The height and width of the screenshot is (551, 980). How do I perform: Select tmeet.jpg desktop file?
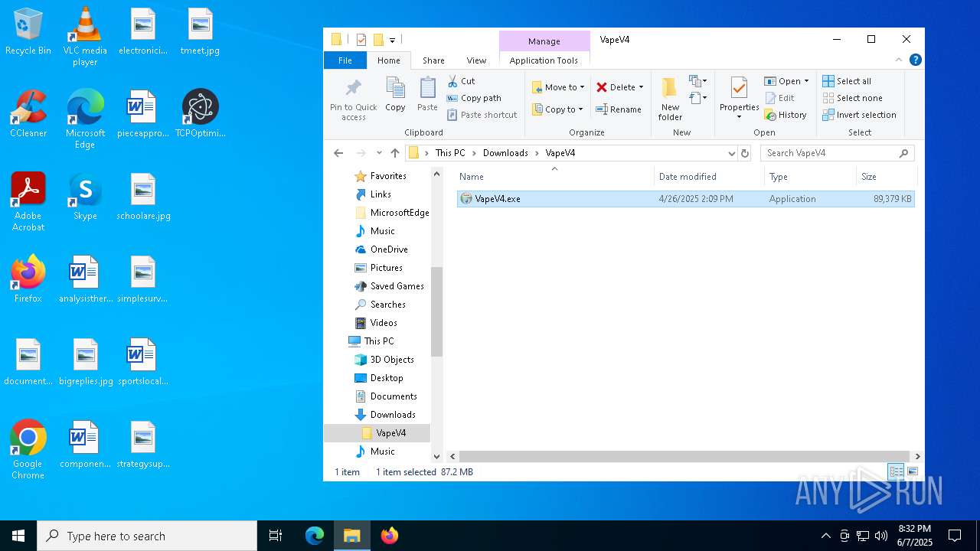coord(200,32)
